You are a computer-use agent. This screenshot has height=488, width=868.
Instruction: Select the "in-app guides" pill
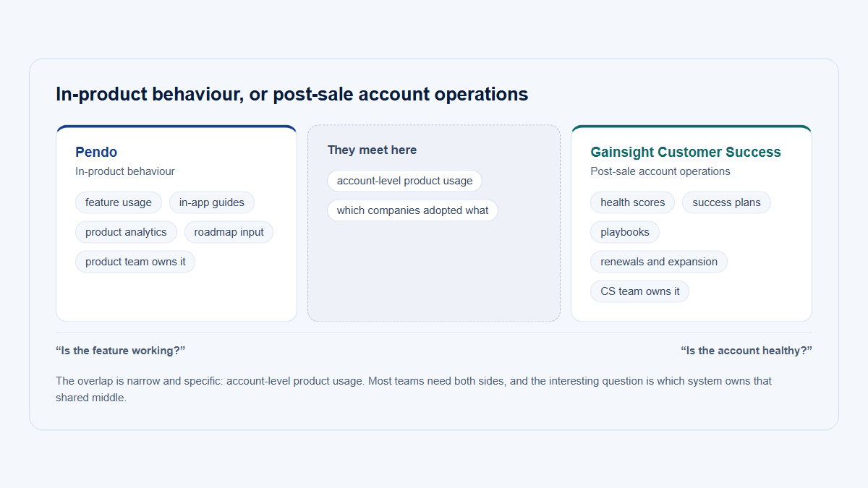pyautogui.click(x=212, y=202)
